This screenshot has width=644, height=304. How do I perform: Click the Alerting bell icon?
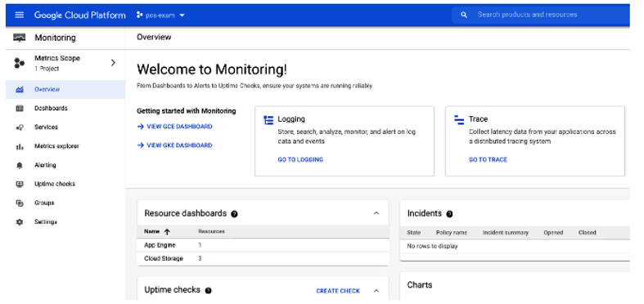click(x=20, y=165)
